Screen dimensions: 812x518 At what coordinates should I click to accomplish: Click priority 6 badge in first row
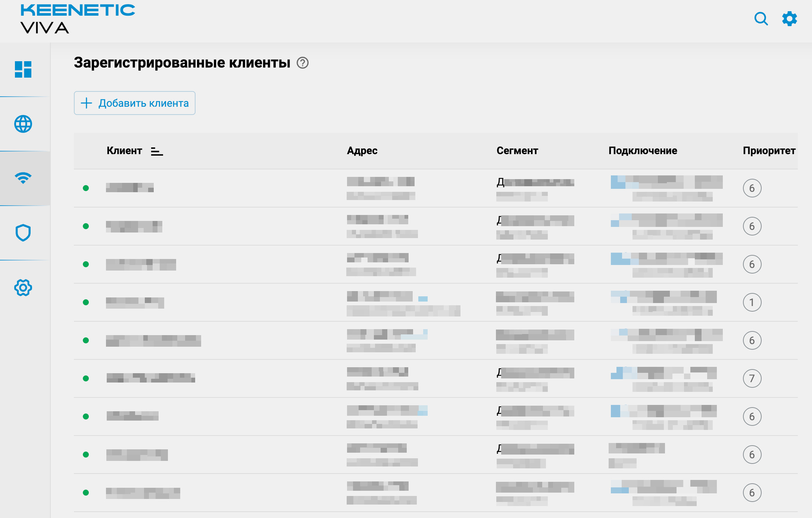tap(752, 188)
